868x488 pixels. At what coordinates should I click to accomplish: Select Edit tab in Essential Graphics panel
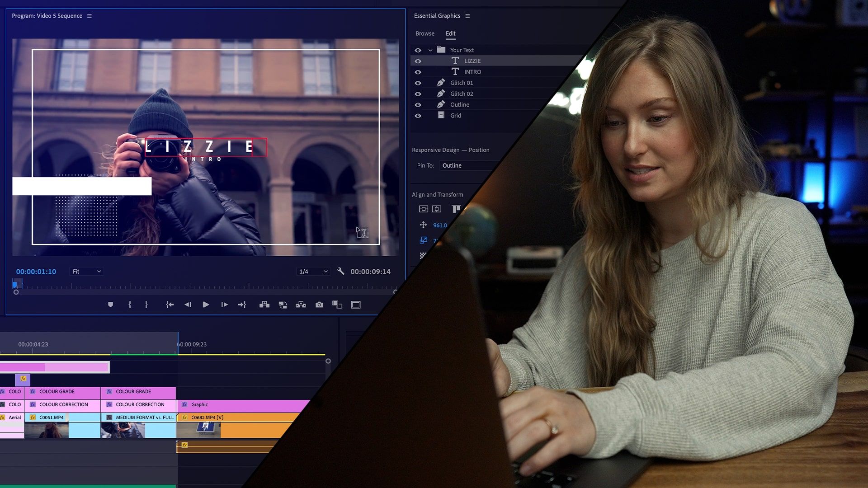(x=450, y=33)
